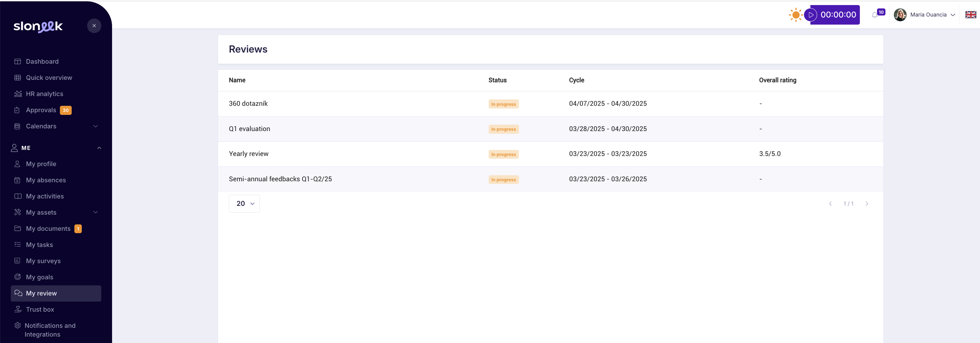Click the notification count 10 badge
The height and width of the screenshot is (343, 980).
point(881,12)
